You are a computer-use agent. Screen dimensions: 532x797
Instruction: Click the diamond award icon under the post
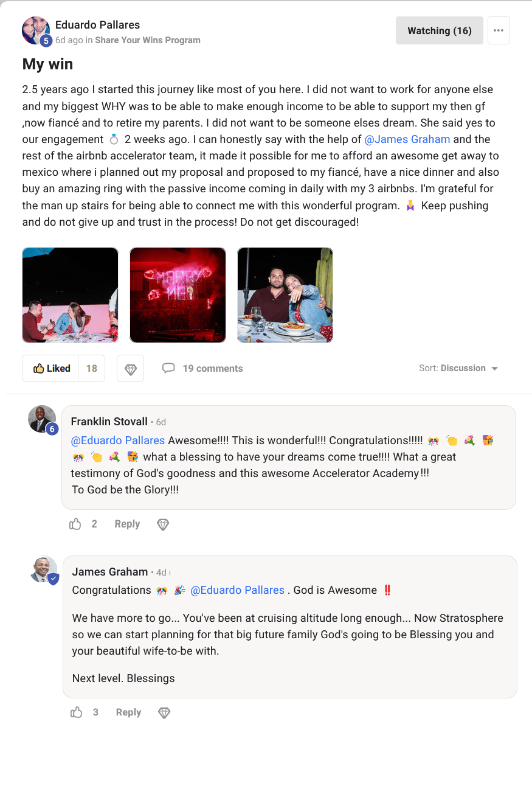click(130, 369)
